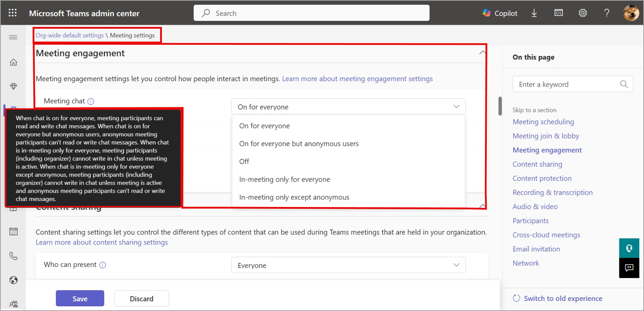
Task: Click the Enter a keyword field
Action: pyautogui.click(x=568, y=84)
